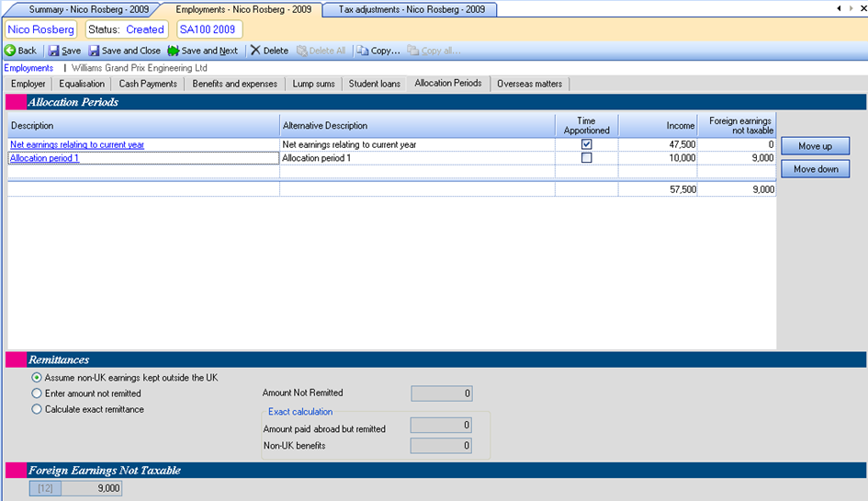Select Enter amount not remitted option

[37, 393]
